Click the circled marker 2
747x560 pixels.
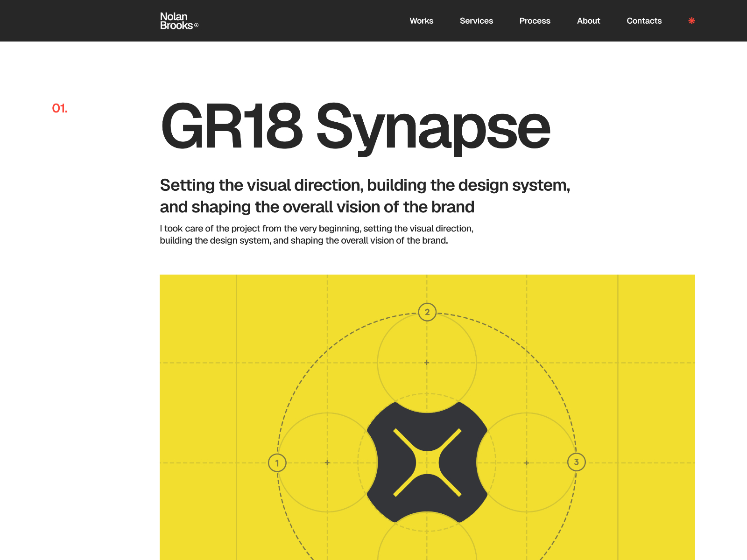427,312
